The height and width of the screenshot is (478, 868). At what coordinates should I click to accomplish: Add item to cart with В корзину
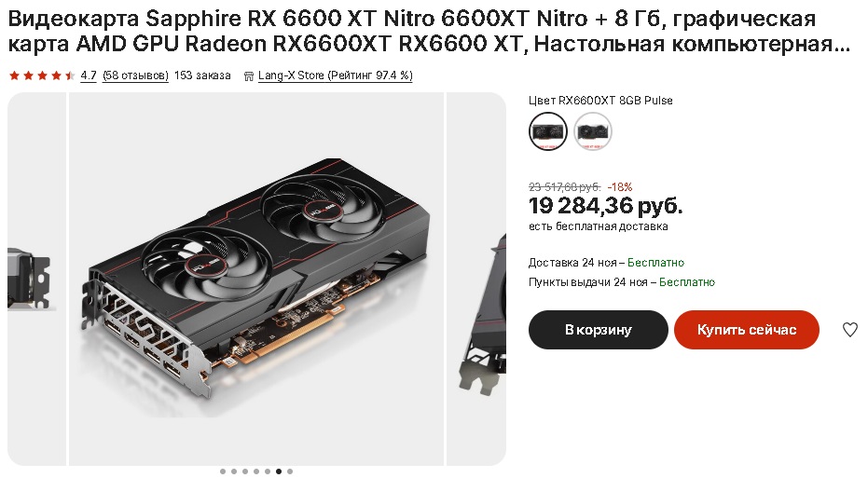point(598,330)
